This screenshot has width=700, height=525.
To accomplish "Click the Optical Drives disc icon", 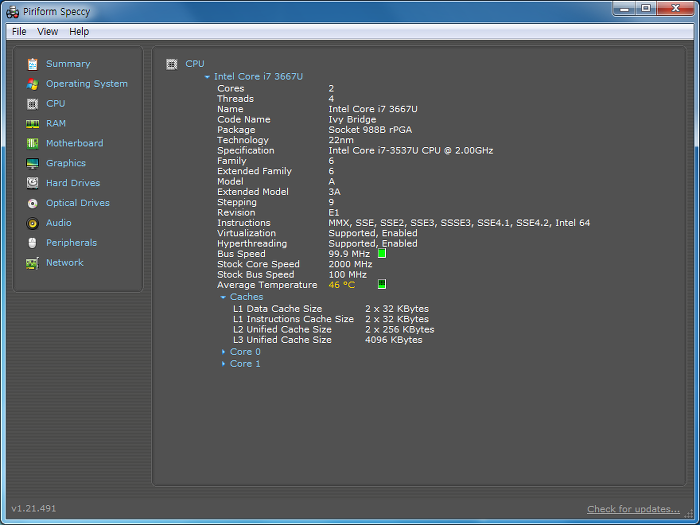I will pyautogui.click(x=32, y=203).
